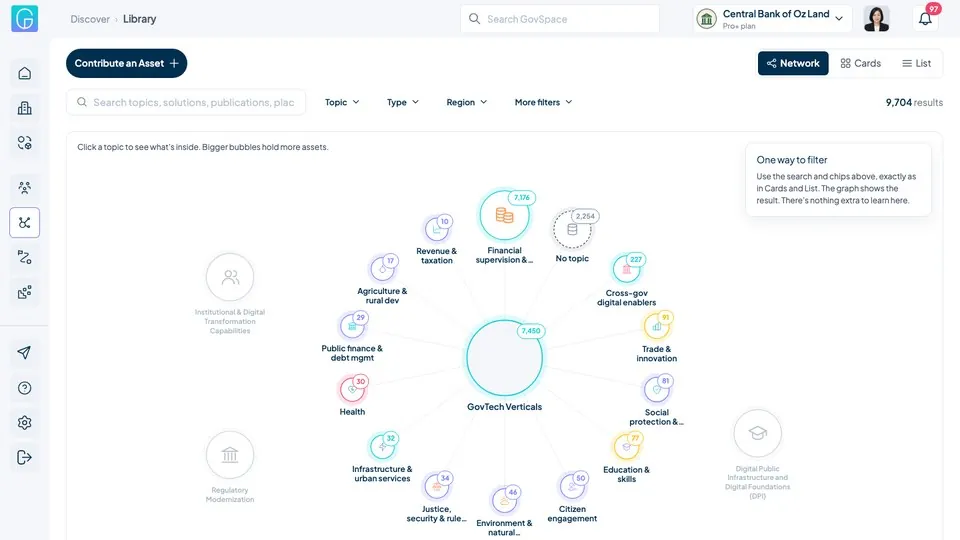Click the One way to filter heading
This screenshot has width=960, height=540.
point(792,160)
